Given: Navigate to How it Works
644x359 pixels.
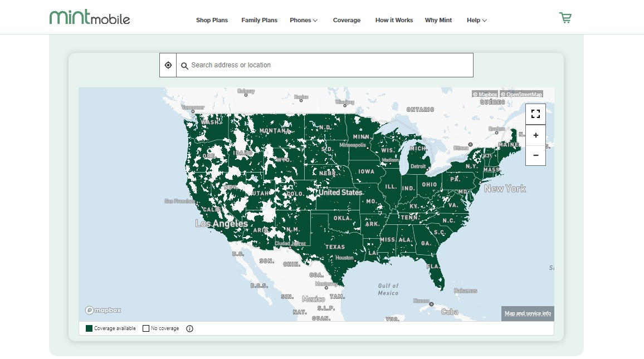Looking at the screenshot, I should [394, 20].
